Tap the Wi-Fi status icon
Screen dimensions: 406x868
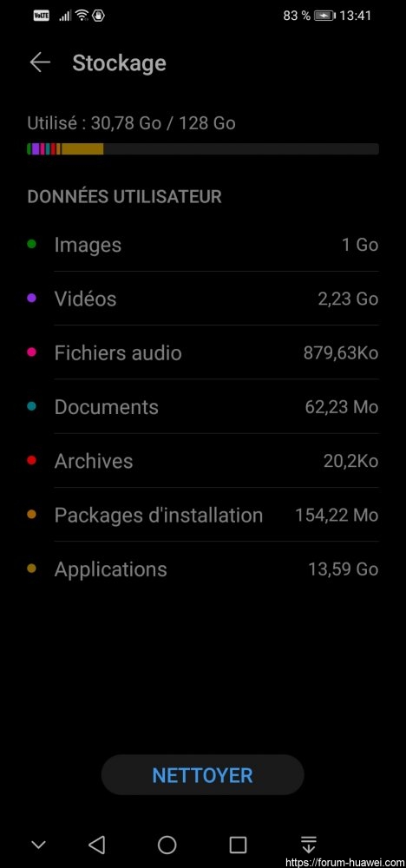coord(82,15)
